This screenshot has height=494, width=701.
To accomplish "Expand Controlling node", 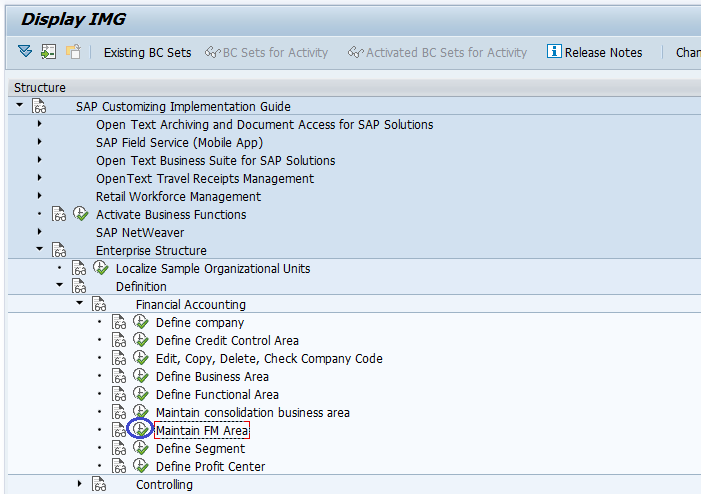I will [80, 483].
